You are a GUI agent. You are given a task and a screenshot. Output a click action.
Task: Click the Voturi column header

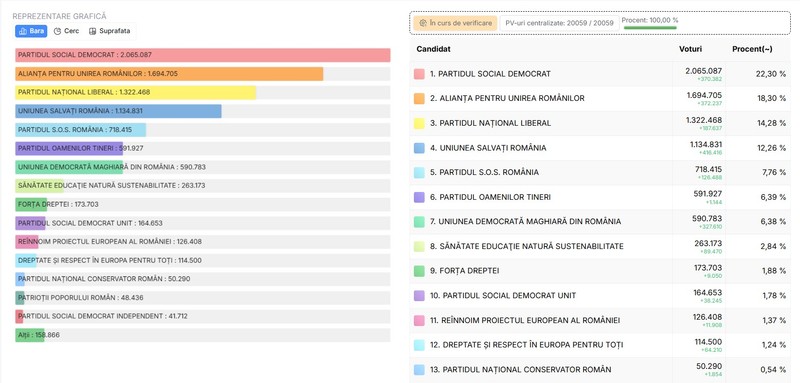coord(690,49)
